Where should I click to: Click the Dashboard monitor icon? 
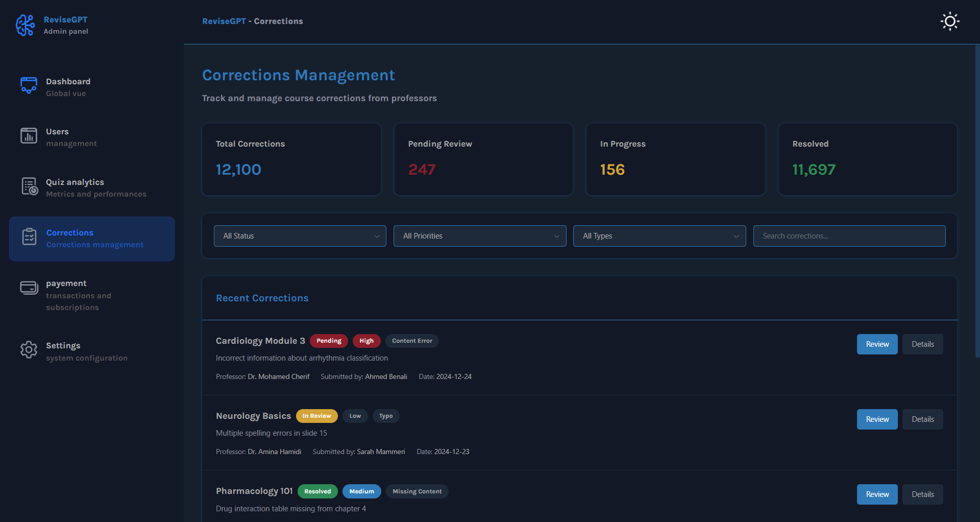29,85
